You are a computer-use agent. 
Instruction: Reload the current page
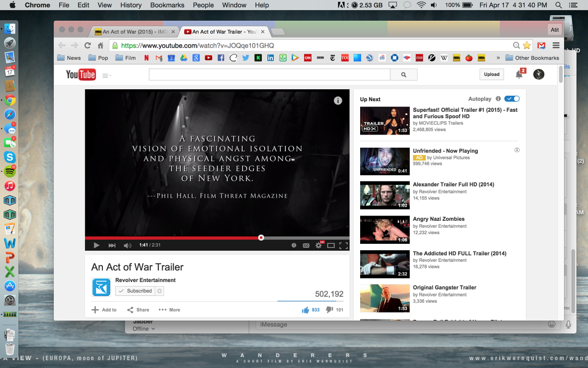[x=88, y=45]
